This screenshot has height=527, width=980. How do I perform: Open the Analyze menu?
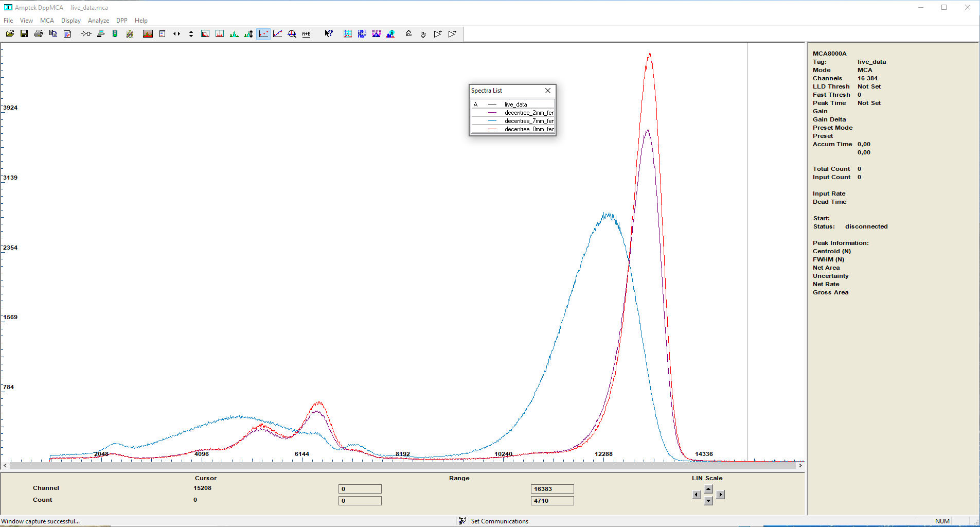click(98, 21)
